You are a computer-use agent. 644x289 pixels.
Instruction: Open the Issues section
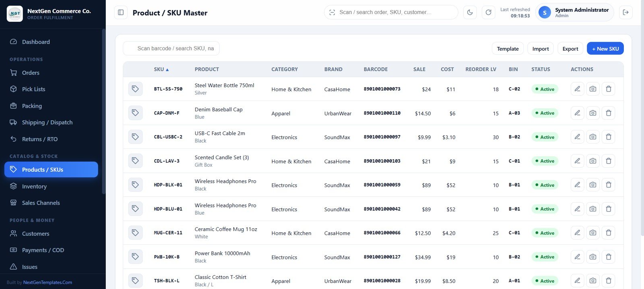tap(51, 267)
